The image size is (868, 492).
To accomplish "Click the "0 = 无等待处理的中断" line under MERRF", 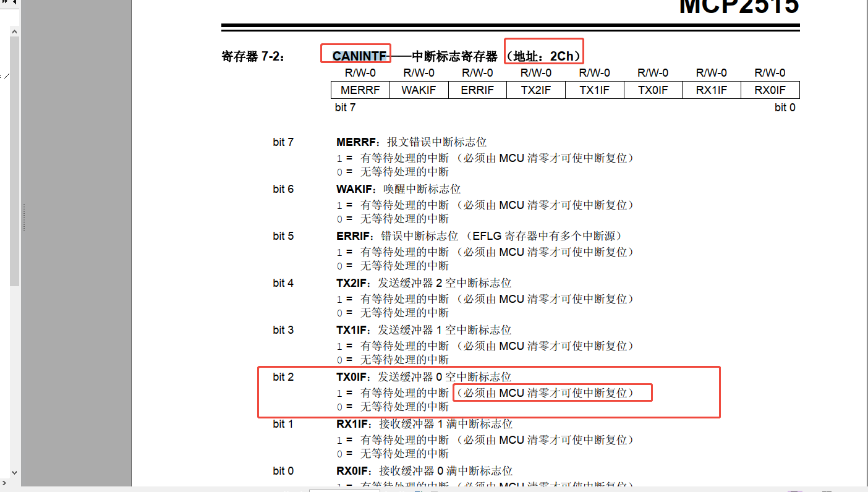I will (x=393, y=172).
